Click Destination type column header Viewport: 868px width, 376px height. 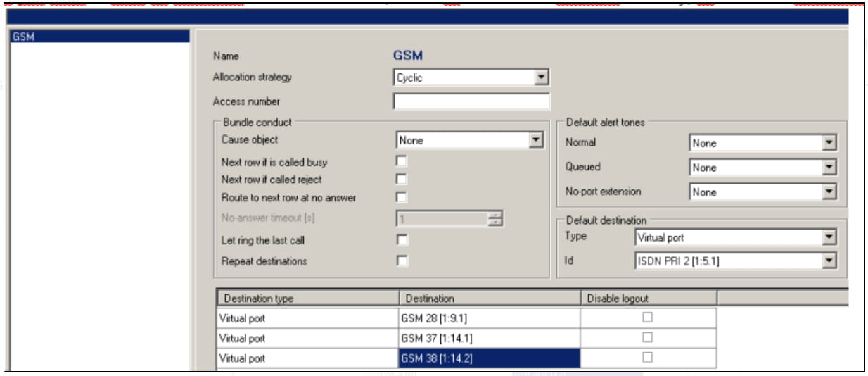click(307, 299)
